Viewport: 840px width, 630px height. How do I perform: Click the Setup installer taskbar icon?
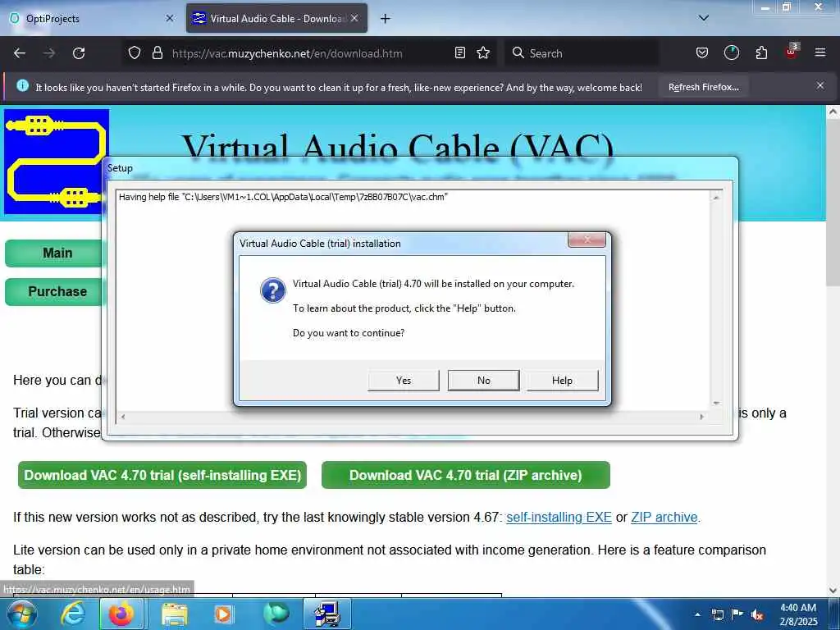327,614
